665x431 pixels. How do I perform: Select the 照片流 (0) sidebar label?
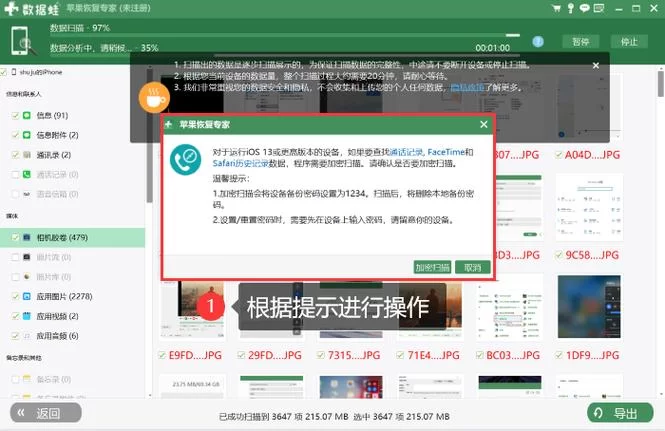(54, 257)
